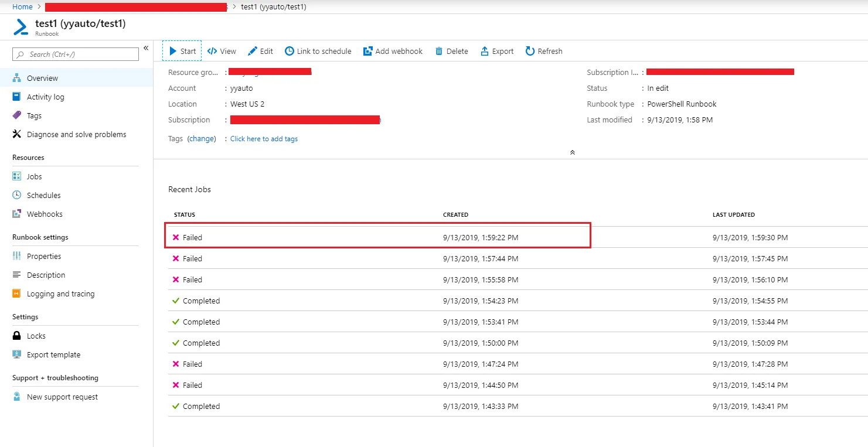Screen dimensions: 868x447
Task: Click the purple Tags icon
Action: tap(17, 115)
